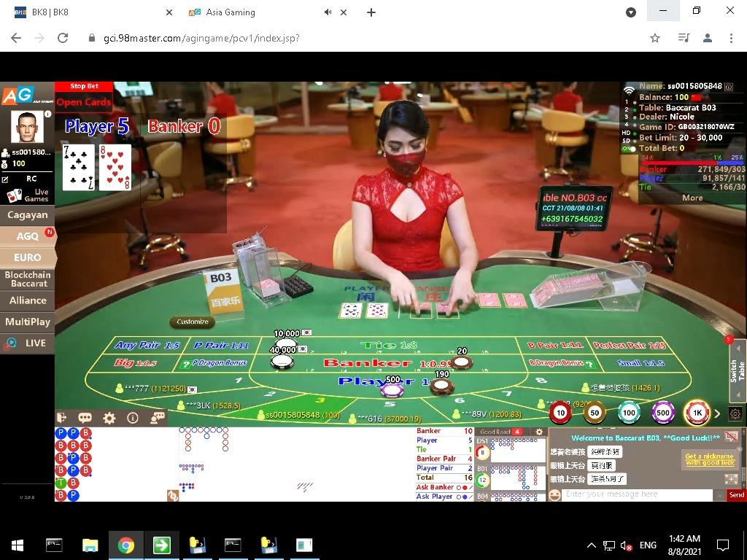Open the EURO lobby tab

pyautogui.click(x=27, y=257)
